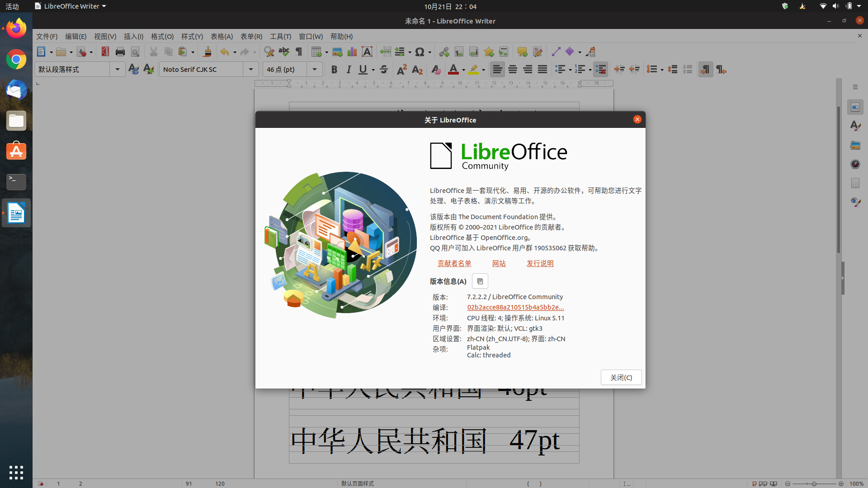Toggle Strikethrough formatting
This screenshot has height=488, width=868.
point(384,70)
